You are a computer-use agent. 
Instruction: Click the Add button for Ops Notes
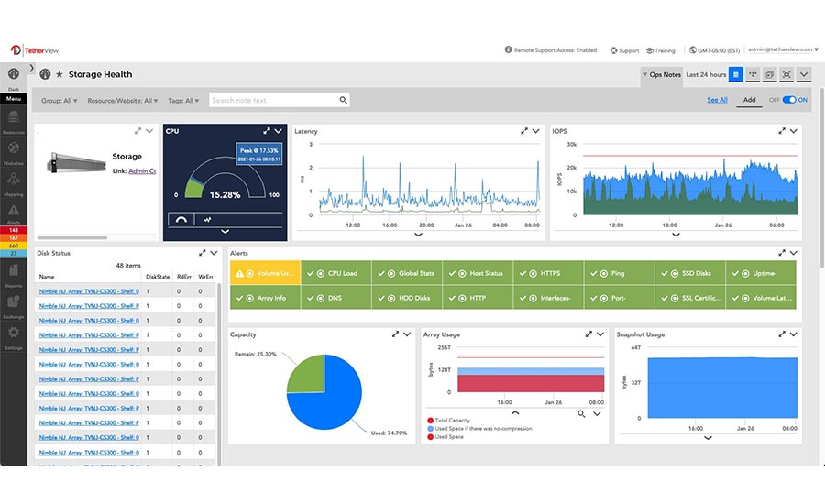749,100
